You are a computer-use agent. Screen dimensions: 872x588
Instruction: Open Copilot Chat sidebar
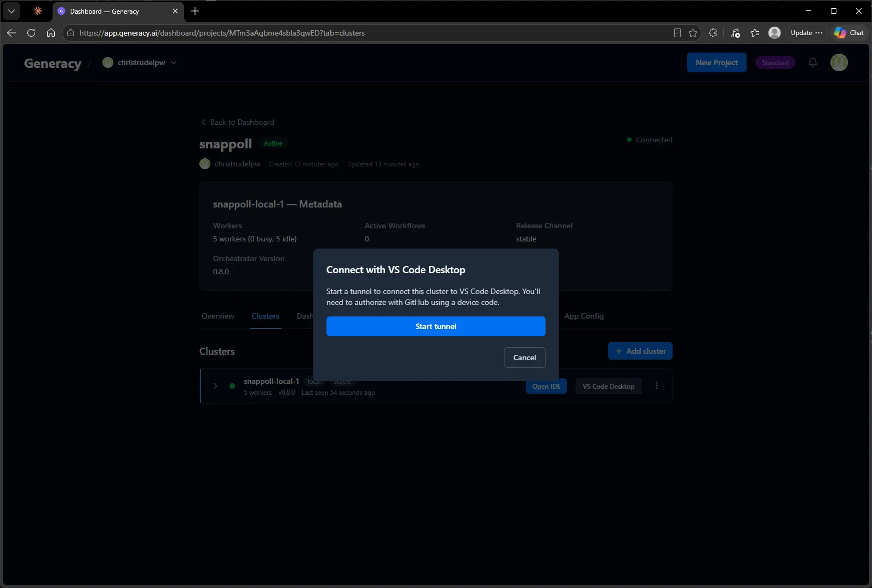(849, 33)
